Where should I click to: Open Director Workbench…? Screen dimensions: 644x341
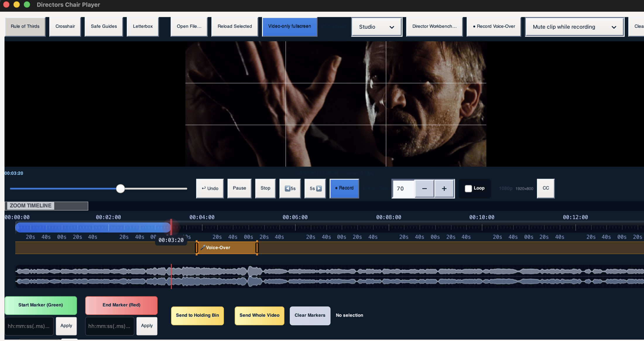pos(434,26)
